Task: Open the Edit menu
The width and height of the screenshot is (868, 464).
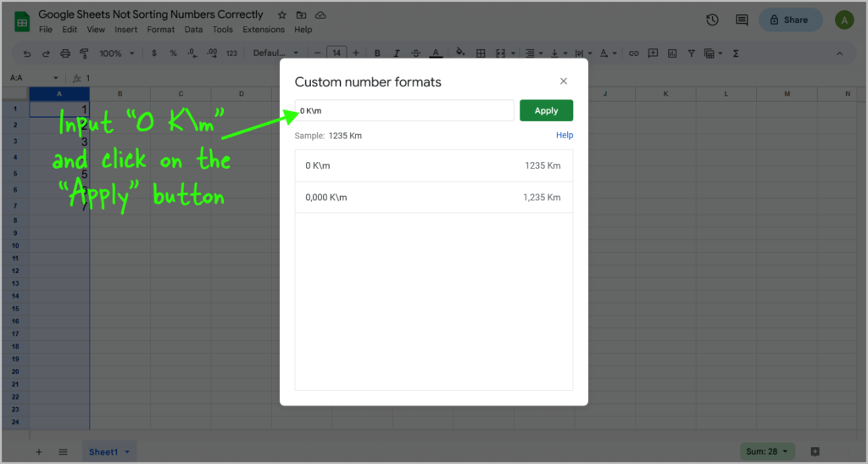Action: (70, 30)
